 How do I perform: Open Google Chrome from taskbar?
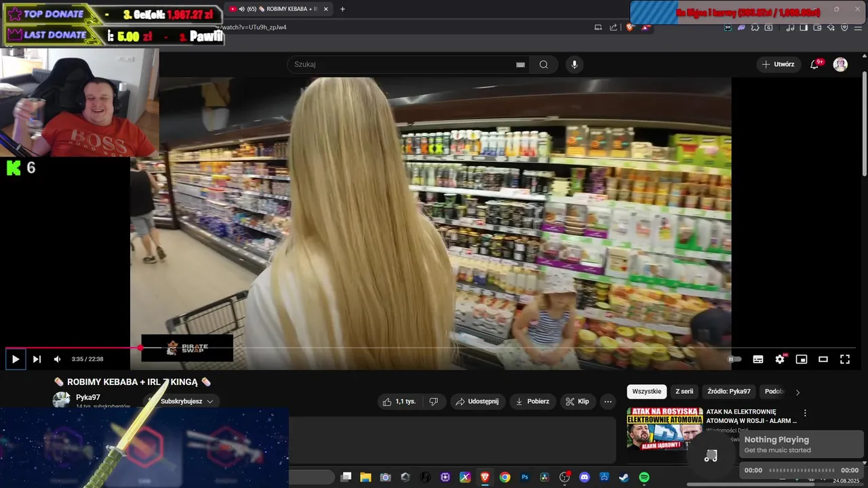505,477
